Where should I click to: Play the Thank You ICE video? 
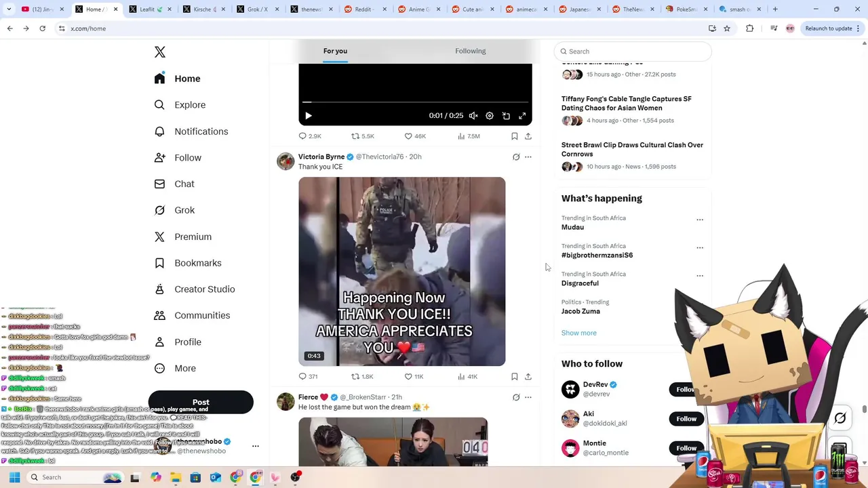pos(401,271)
